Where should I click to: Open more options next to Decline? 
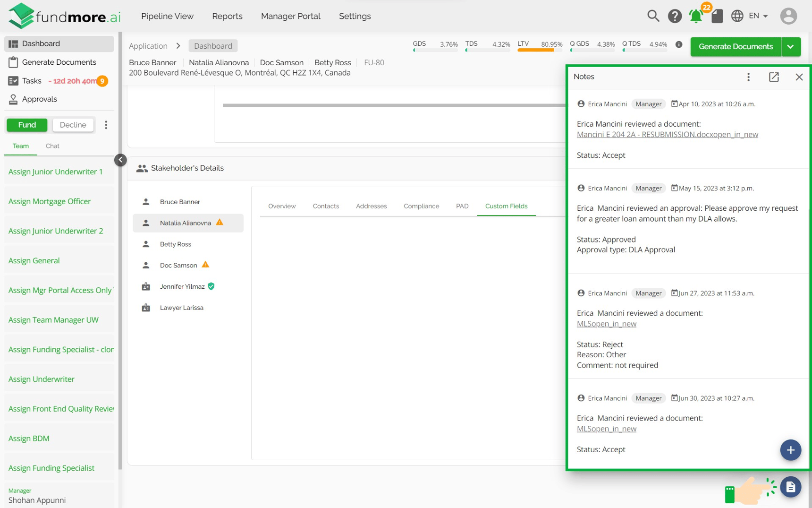pyautogui.click(x=106, y=125)
